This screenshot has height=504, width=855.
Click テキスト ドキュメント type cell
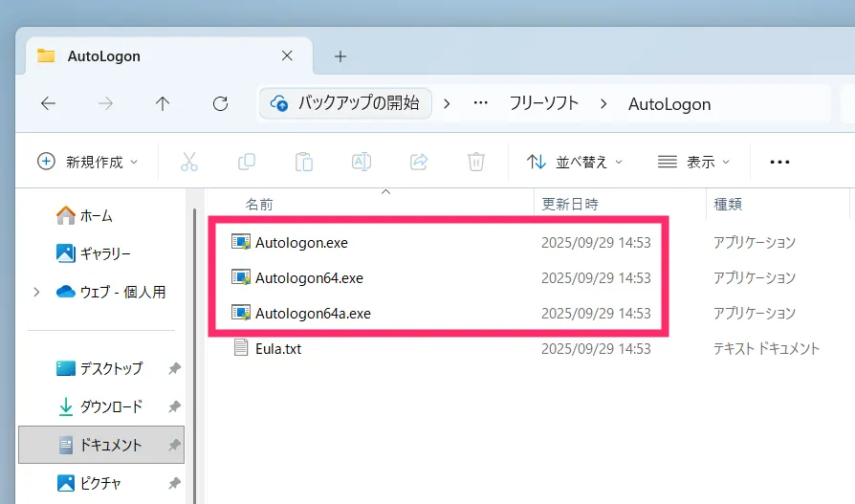click(767, 348)
